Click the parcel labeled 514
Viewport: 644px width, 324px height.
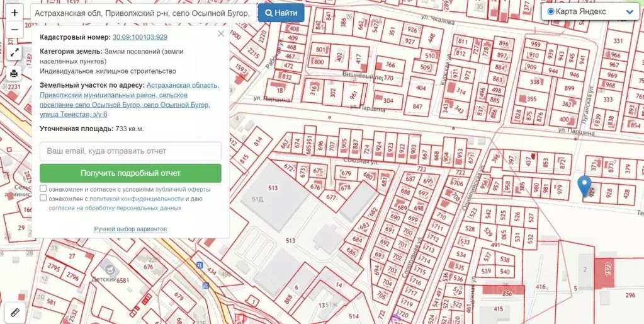point(353,316)
